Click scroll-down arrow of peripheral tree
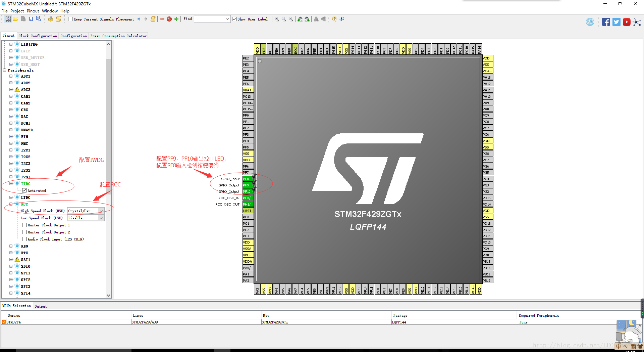This screenshot has height=352, width=644. pyautogui.click(x=108, y=296)
